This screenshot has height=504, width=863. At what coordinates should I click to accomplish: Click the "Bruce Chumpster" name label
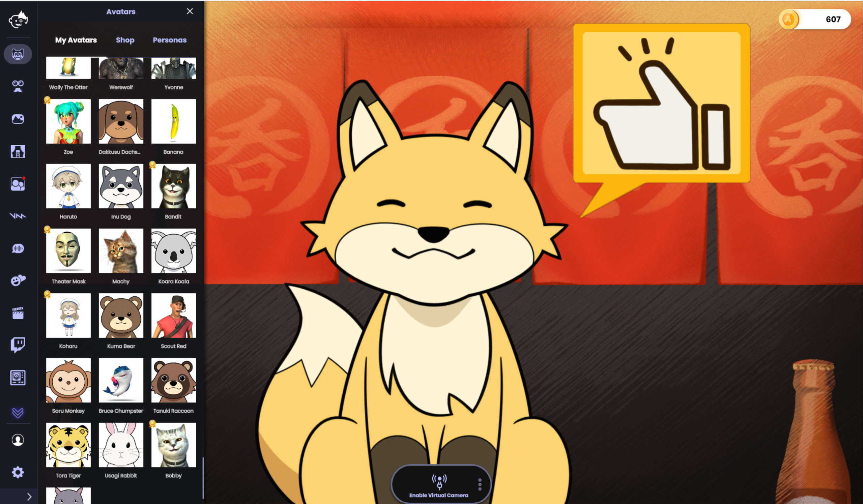pos(121,411)
